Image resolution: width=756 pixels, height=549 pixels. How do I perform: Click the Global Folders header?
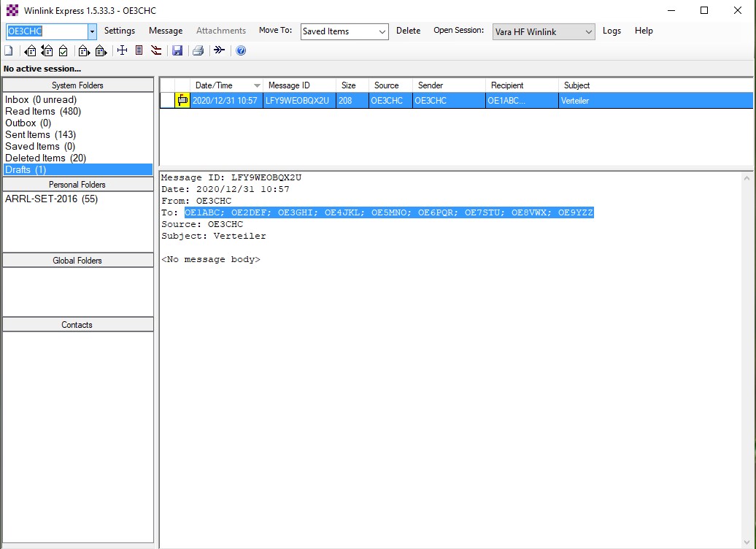pyautogui.click(x=77, y=261)
